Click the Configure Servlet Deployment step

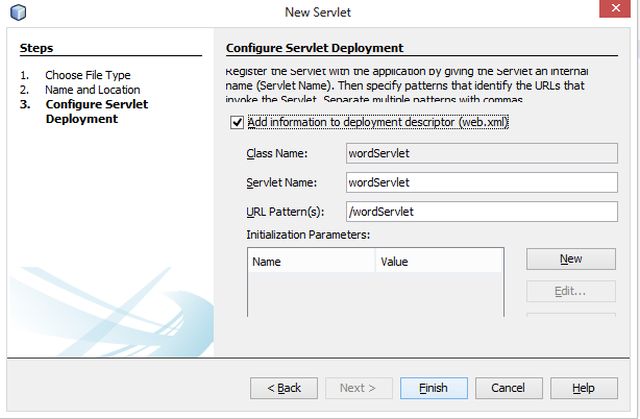pos(96,111)
